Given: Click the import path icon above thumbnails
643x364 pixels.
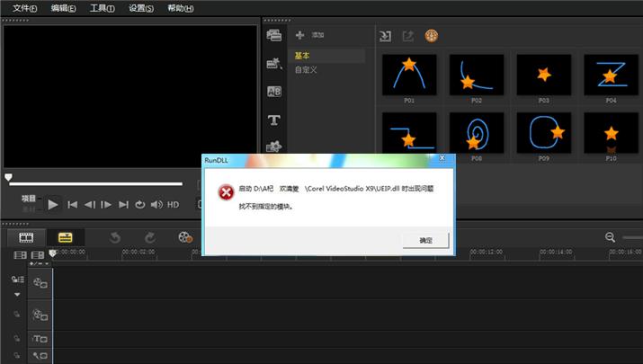Looking at the screenshot, I should click(x=385, y=36).
